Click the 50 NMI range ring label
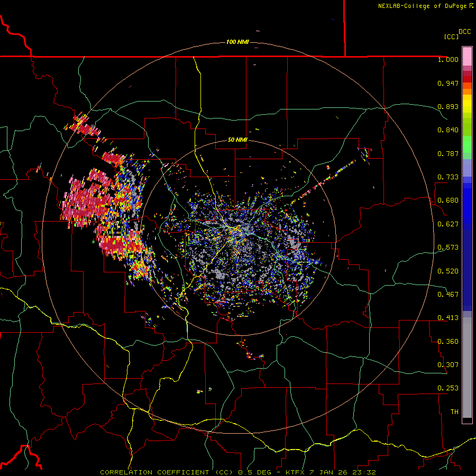Screen dimensions: 476x476 tap(237, 140)
